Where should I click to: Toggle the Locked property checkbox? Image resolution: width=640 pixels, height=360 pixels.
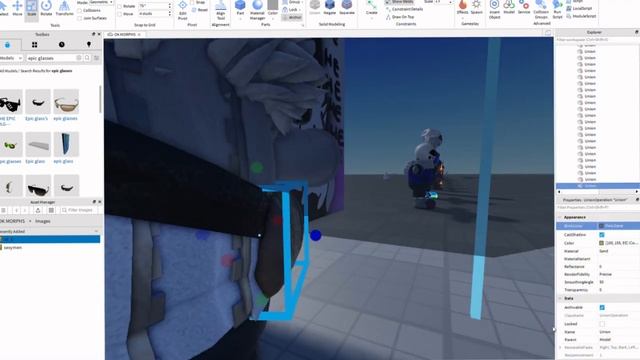click(x=602, y=324)
